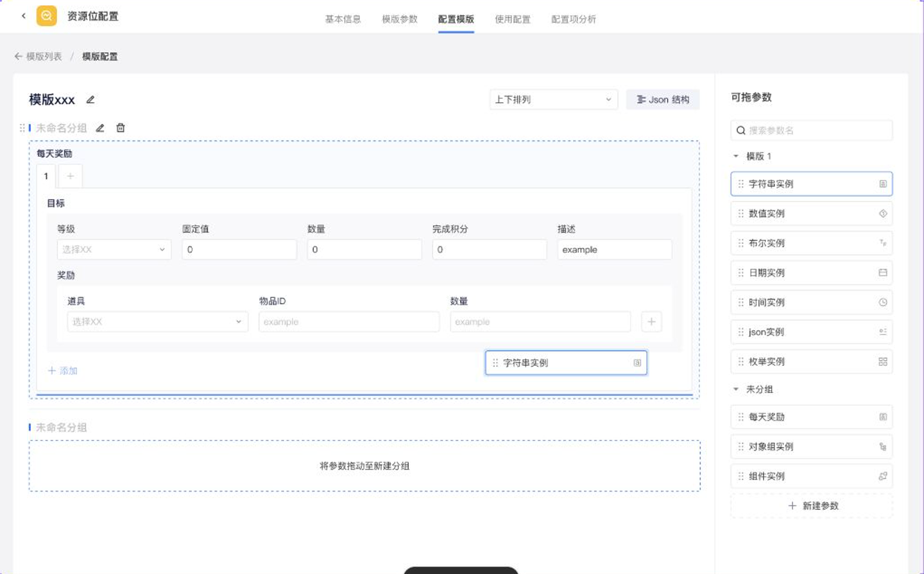Click the 完成积分 input field
Screen dimensions: 924x574
click(x=490, y=249)
